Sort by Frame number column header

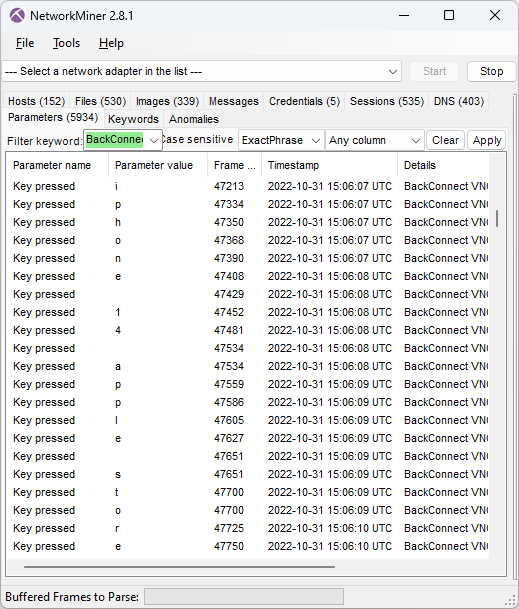tap(235, 165)
